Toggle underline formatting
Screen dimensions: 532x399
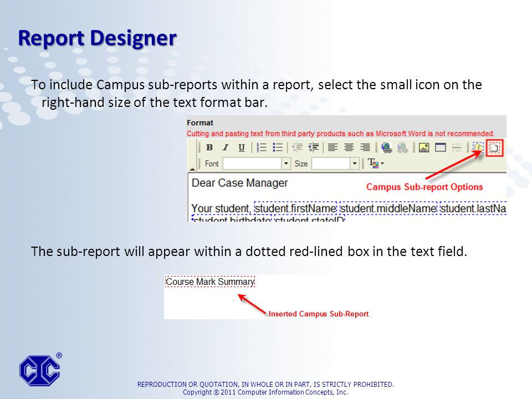coord(242,147)
